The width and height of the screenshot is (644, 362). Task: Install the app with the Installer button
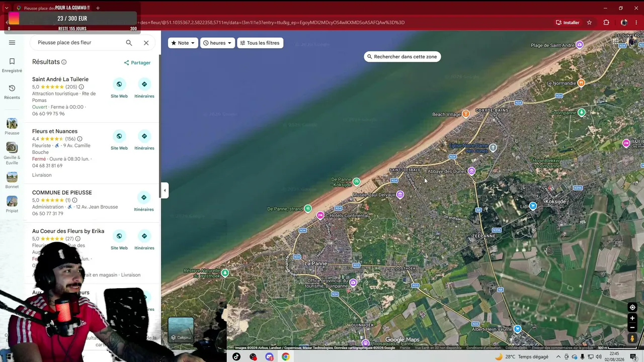click(x=568, y=23)
